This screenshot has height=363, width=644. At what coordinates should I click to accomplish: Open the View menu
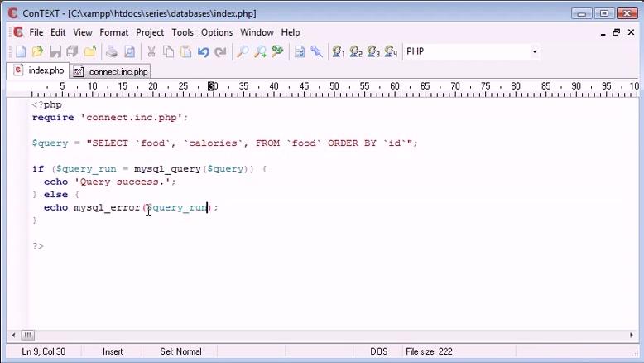click(83, 32)
